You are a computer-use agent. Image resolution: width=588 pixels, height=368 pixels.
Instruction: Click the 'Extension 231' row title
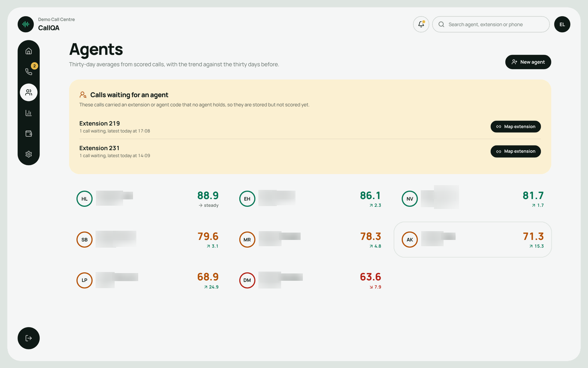point(100,148)
